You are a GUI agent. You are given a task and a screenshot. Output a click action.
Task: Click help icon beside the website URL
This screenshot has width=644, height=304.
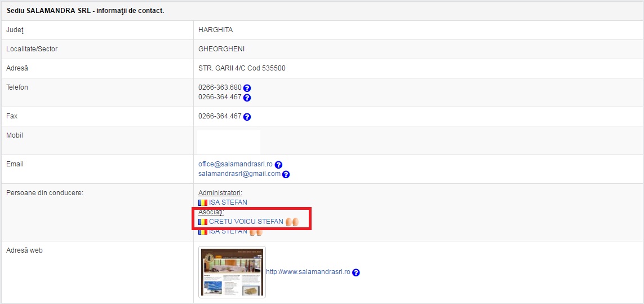pyautogui.click(x=356, y=272)
